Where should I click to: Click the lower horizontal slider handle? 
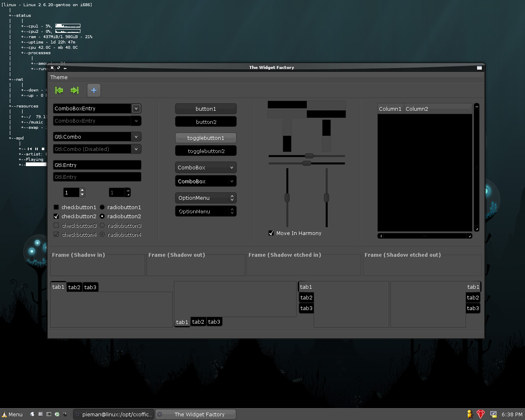[307, 163]
